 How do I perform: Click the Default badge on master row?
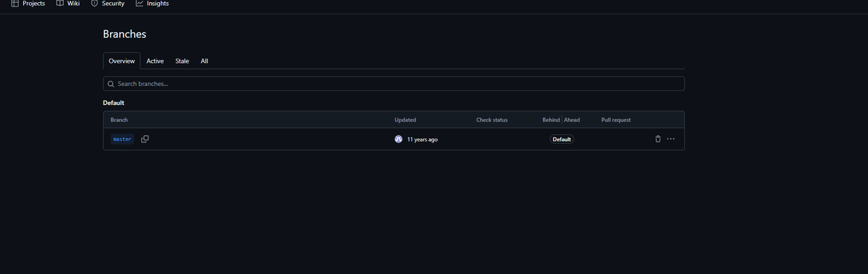pyautogui.click(x=562, y=139)
